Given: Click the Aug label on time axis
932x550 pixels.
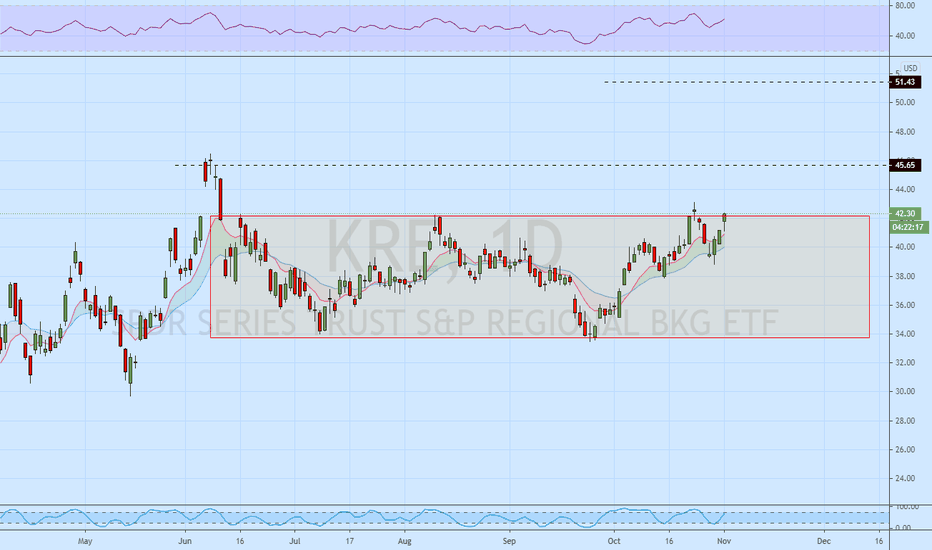Looking at the screenshot, I should tap(405, 541).
